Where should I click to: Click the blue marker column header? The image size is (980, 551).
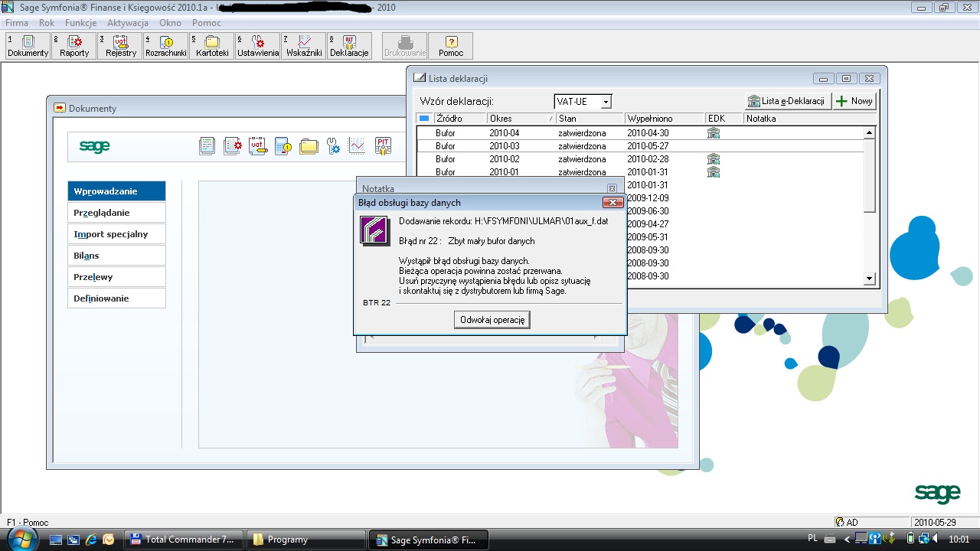[424, 119]
